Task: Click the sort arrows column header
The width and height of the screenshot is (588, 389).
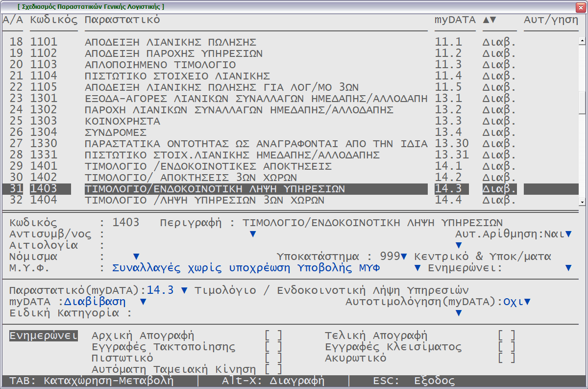Action: (490, 20)
